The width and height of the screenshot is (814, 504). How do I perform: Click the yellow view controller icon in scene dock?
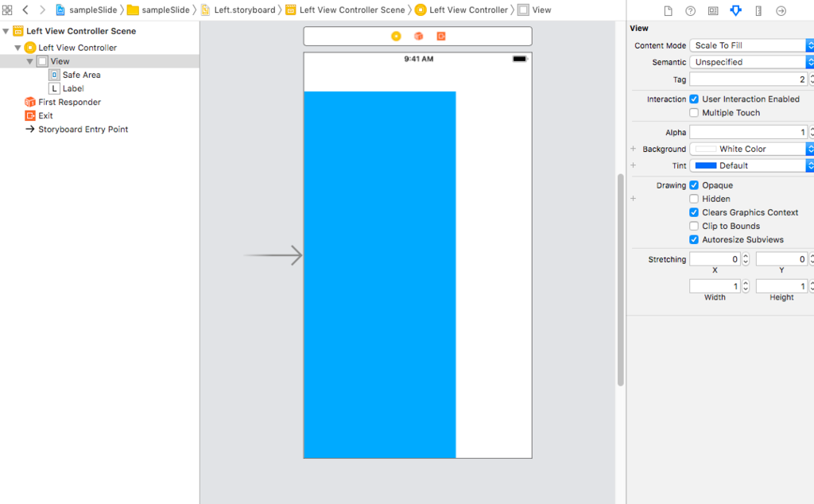click(396, 37)
